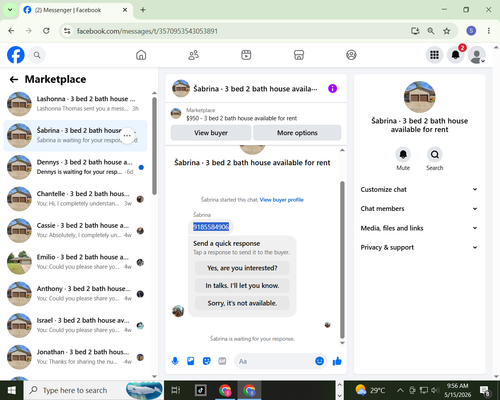The image size is (500, 400).
Task: Expand Media, files and links section
Action: pyautogui.click(x=419, y=228)
